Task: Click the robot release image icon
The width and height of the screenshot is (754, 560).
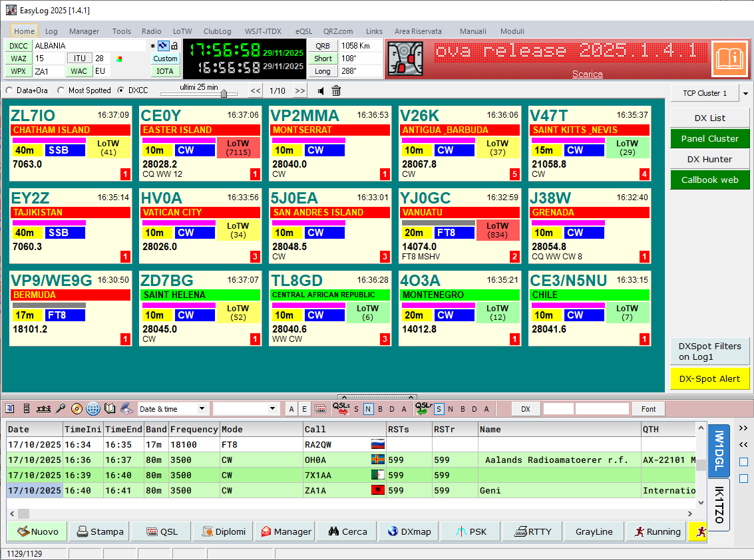Action: coord(405,59)
